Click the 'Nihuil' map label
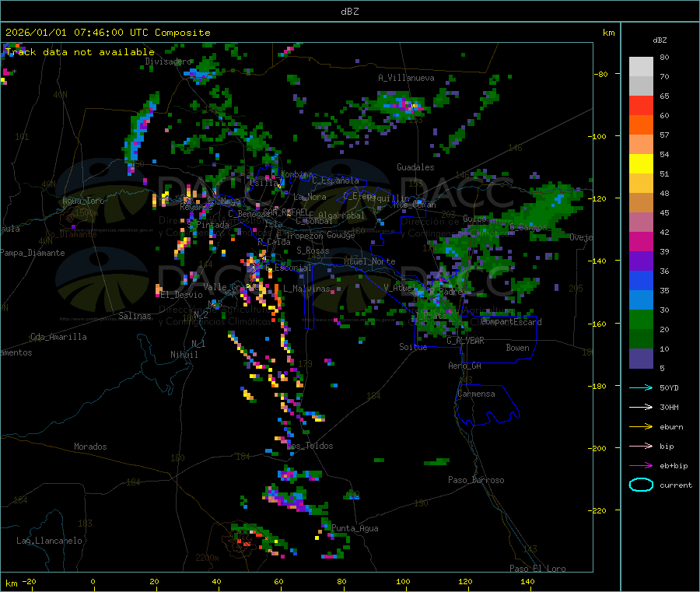 pos(184,355)
